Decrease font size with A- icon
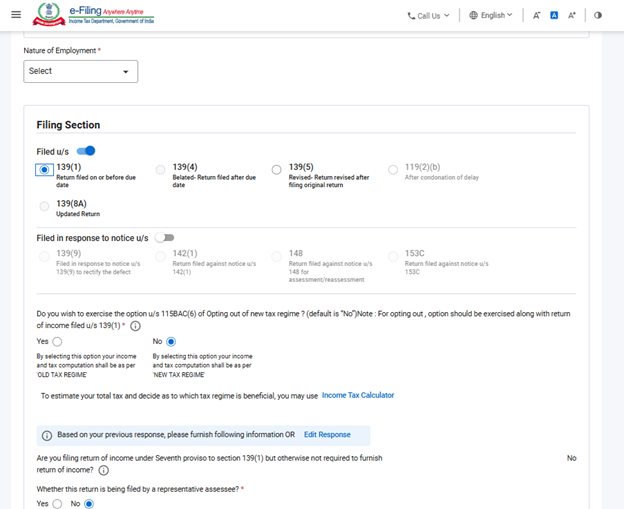Screen dimensions: 624x509 pyautogui.click(x=536, y=16)
